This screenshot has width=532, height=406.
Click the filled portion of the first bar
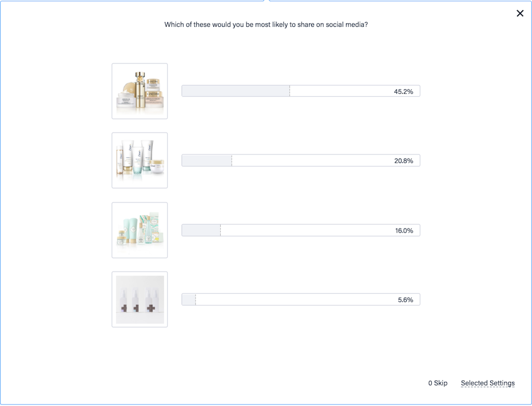pyautogui.click(x=235, y=90)
